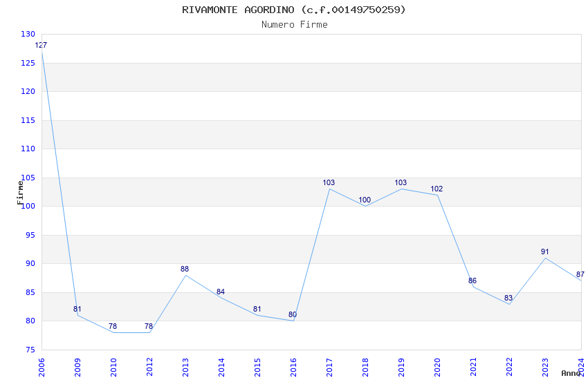The image size is (588, 380).
Task: Click the 87 data point label
Action: (x=580, y=275)
